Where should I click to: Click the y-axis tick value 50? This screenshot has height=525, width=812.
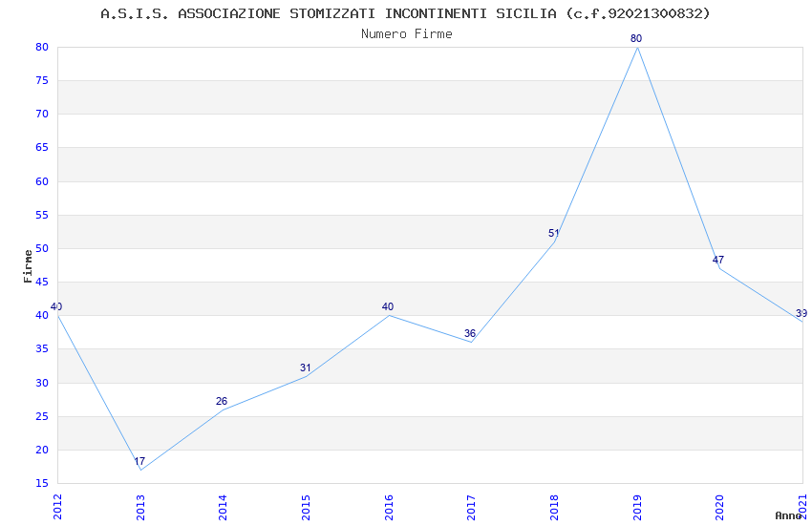click(x=42, y=248)
